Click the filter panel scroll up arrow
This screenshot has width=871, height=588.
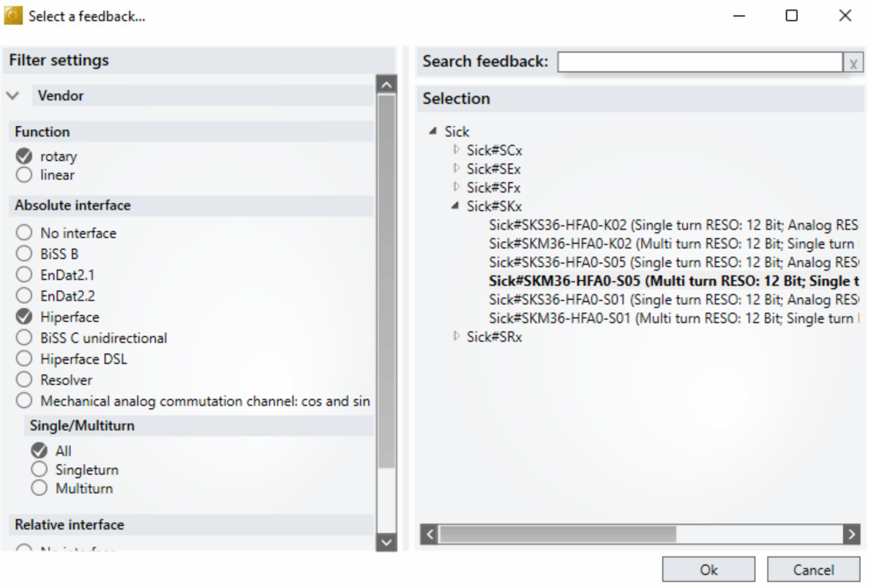pos(386,85)
